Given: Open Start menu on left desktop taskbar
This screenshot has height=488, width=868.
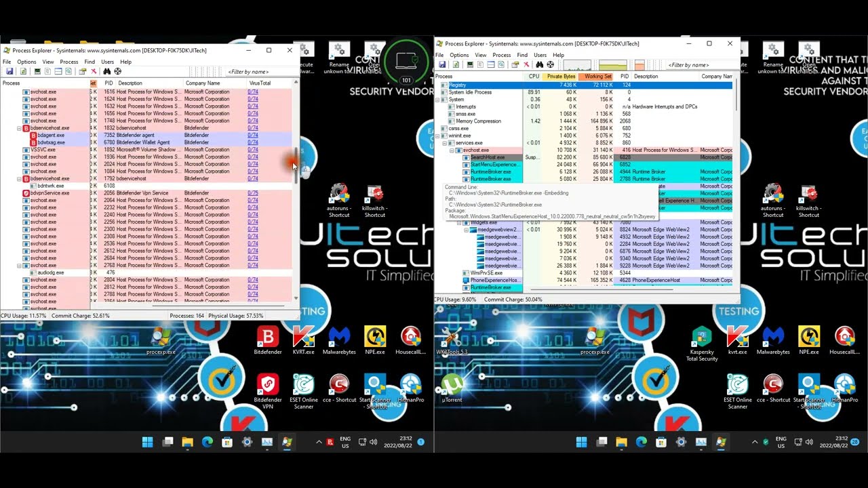Looking at the screenshot, I should (x=147, y=443).
